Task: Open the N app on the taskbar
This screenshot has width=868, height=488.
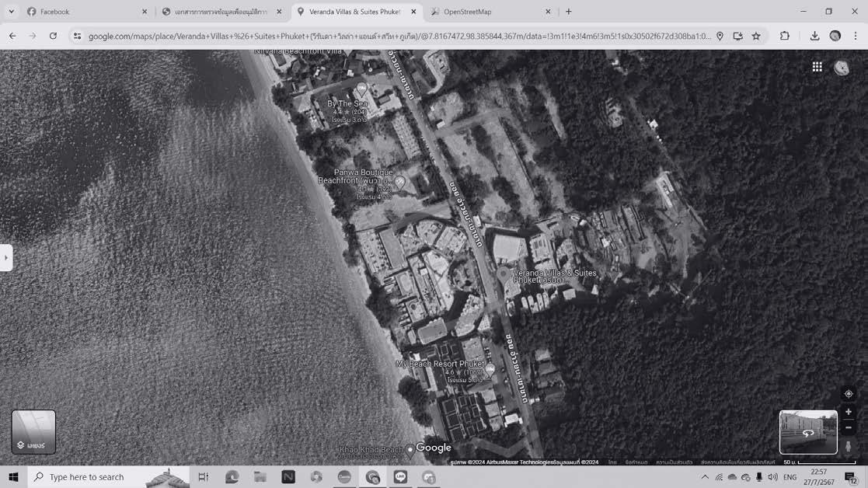Action: 288,477
